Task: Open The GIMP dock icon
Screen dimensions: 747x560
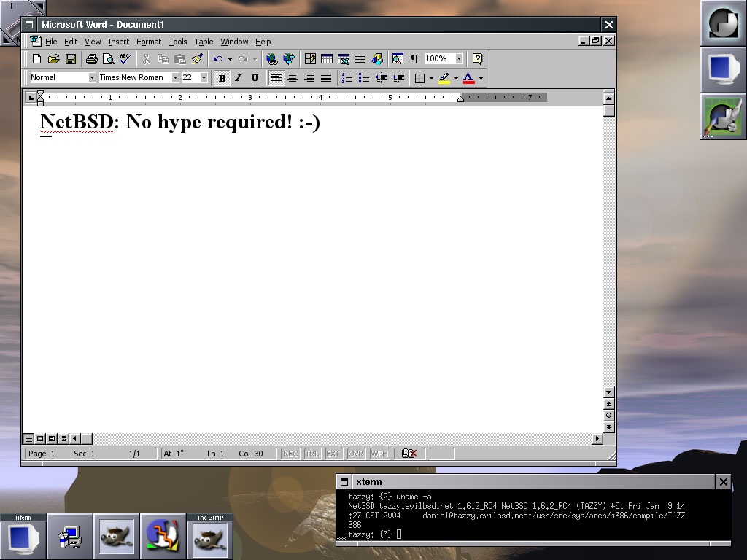Action: point(209,536)
